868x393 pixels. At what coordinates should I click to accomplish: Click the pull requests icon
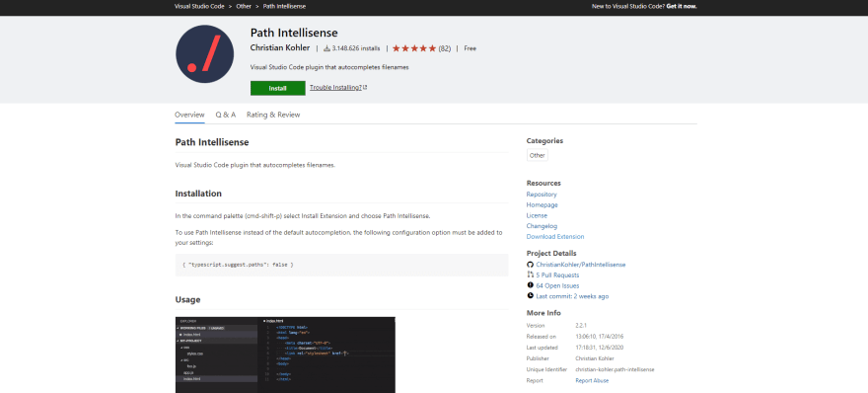(x=531, y=275)
